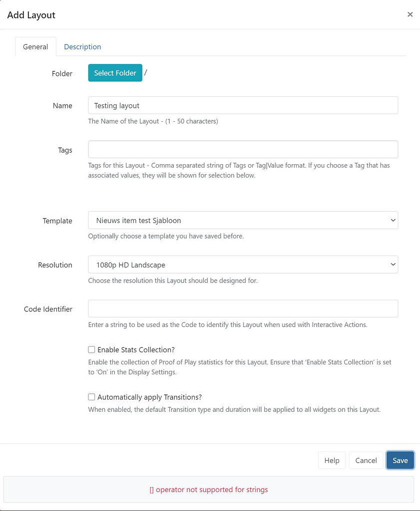The image size is (420, 511).
Task: Switch to the Description tab
Action: pos(82,46)
